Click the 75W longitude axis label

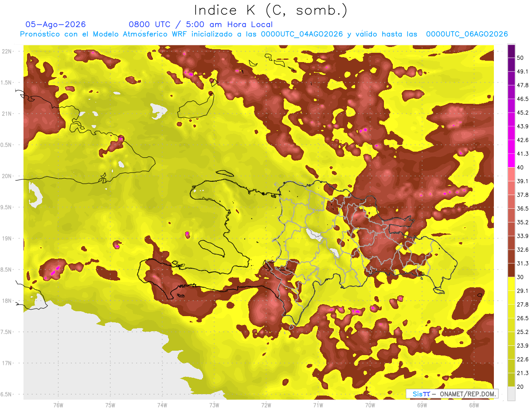point(110,405)
